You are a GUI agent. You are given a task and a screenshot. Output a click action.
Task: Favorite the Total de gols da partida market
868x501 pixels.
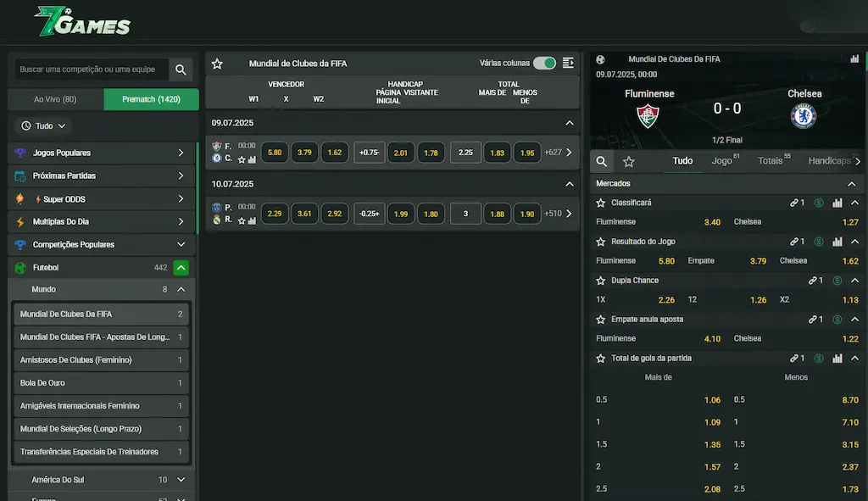click(601, 359)
